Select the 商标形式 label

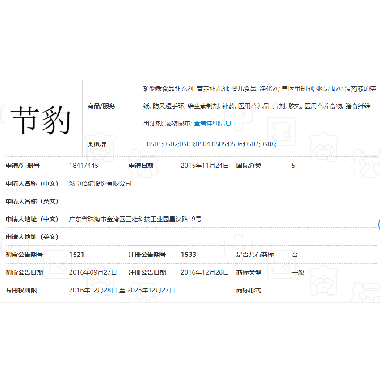[248, 290]
